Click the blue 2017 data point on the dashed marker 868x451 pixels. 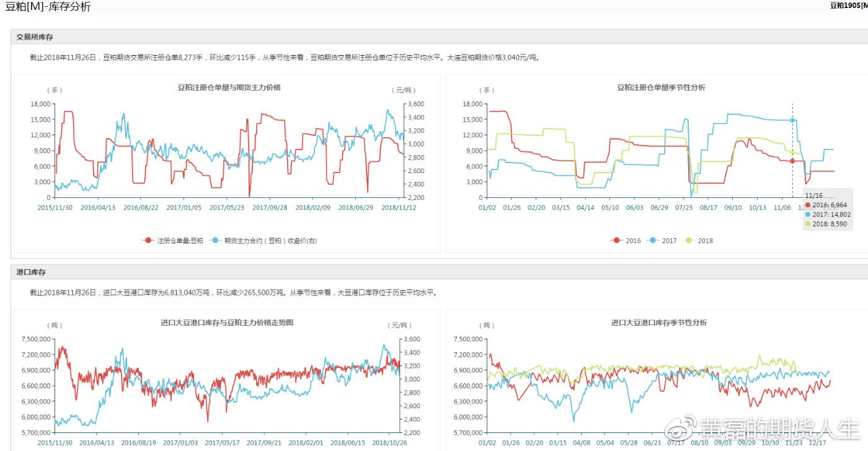pos(792,120)
